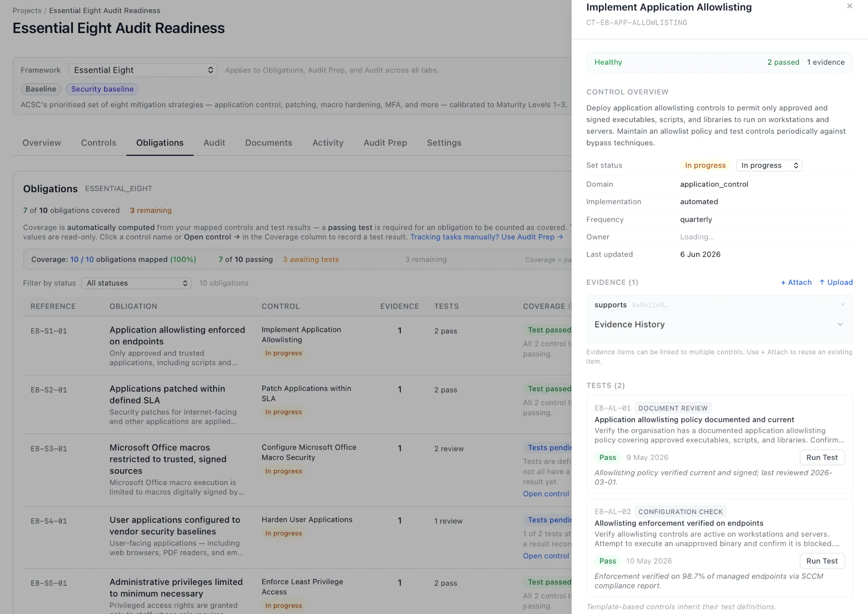Viewport: 868px width, 614px height.
Task: Click the Upload evidence link
Action: [836, 282]
